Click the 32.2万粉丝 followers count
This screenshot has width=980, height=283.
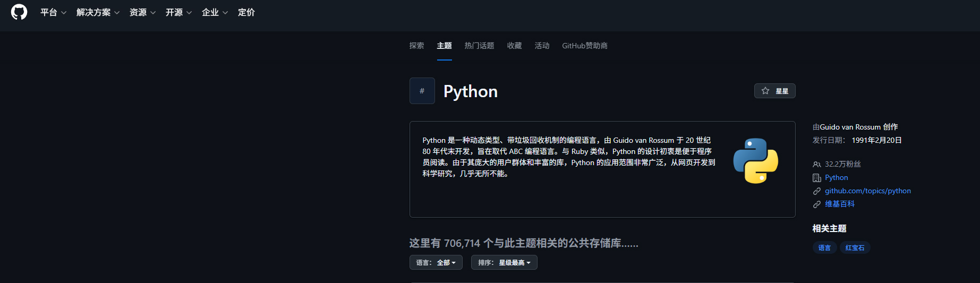coord(843,164)
